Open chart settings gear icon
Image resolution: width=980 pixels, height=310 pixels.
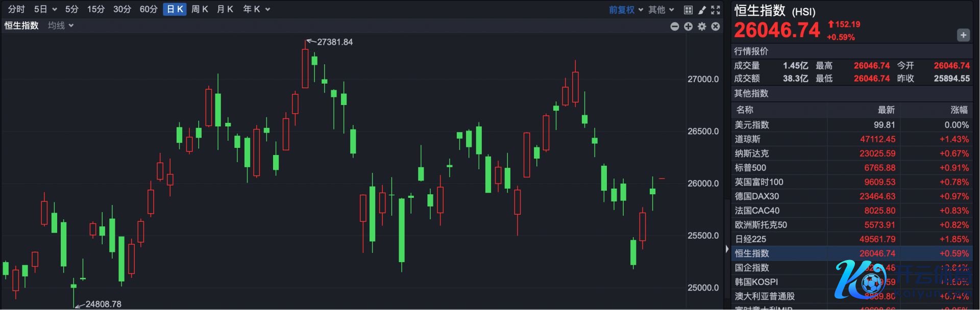point(702,27)
